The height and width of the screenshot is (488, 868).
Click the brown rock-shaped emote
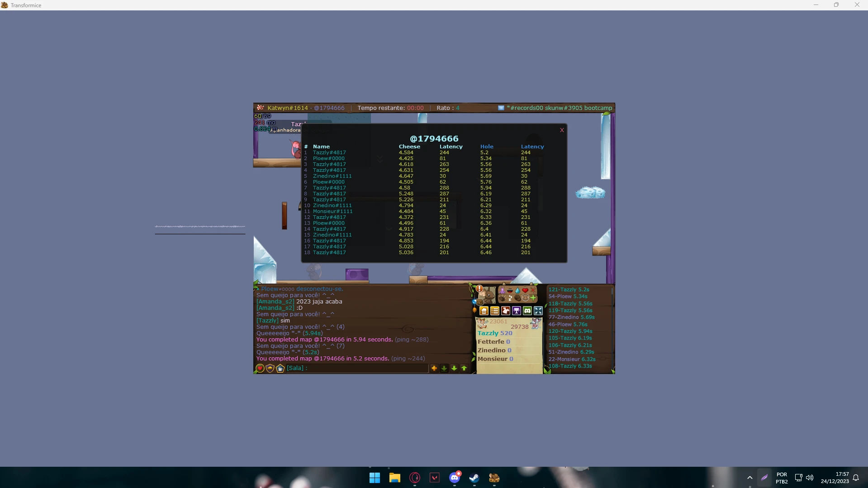(x=517, y=298)
